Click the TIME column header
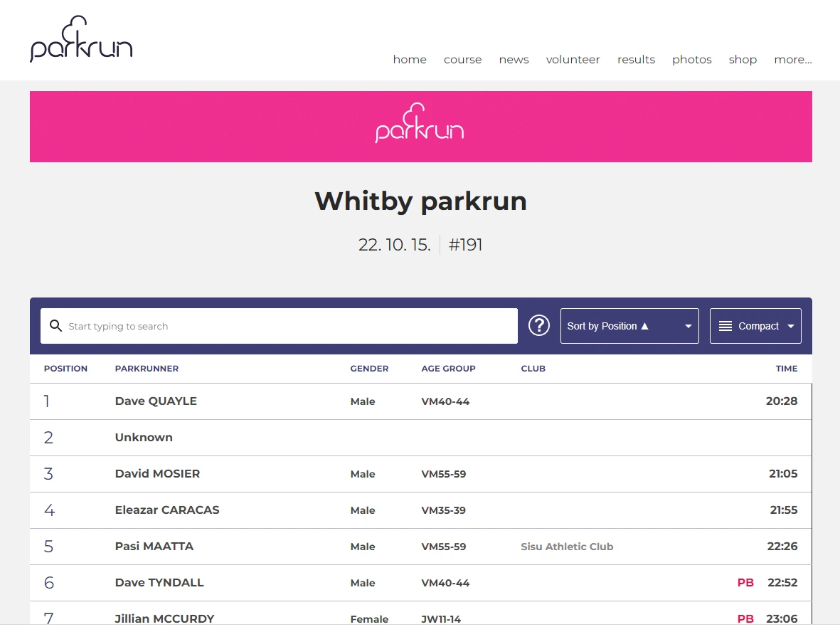Viewport: 840px width, 627px height. coord(787,369)
